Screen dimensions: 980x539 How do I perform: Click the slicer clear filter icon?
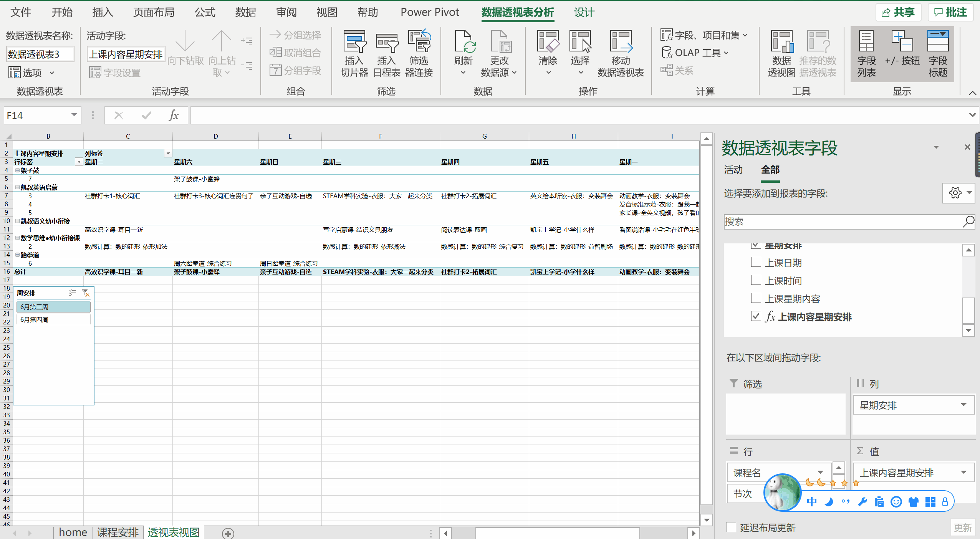(x=86, y=293)
